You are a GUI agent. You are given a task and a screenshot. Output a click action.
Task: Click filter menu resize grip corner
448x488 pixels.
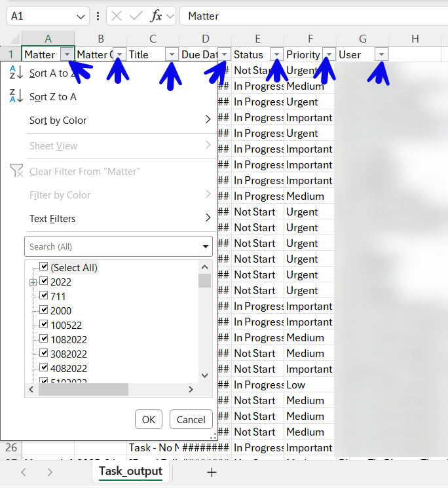pyautogui.click(x=214, y=436)
